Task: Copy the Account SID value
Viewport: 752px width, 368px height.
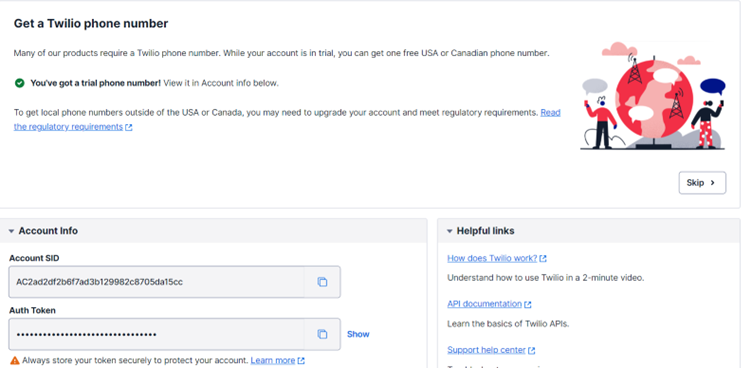Action: 322,282
